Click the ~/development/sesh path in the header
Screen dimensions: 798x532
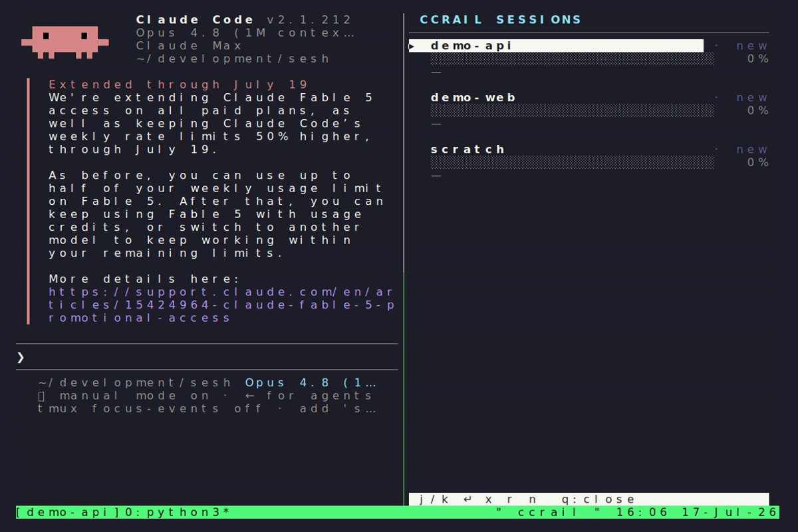click(x=233, y=59)
